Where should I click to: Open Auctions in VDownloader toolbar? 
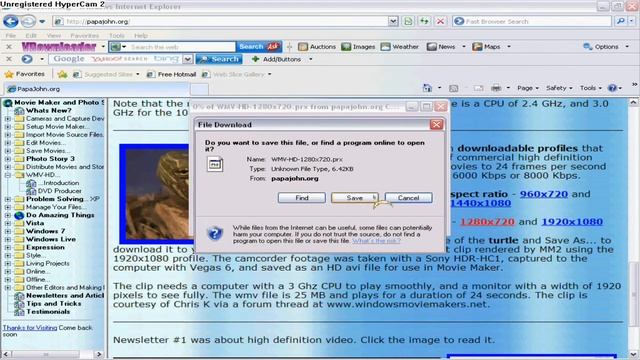pos(317,47)
